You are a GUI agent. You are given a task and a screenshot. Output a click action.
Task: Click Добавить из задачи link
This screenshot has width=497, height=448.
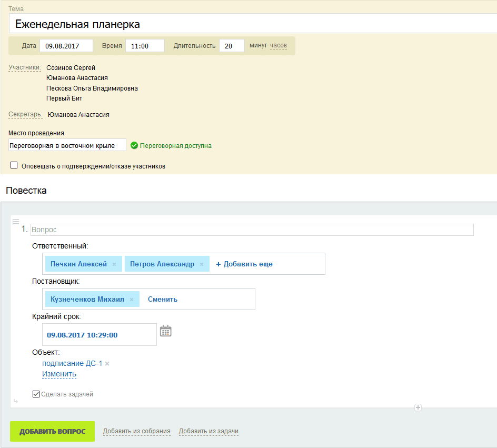(208, 432)
